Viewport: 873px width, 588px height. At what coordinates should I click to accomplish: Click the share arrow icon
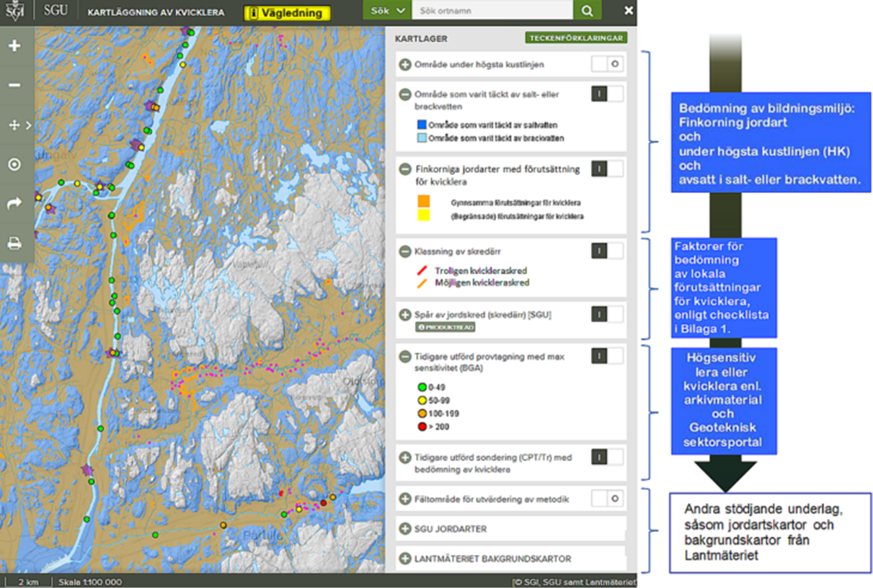click(14, 204)
